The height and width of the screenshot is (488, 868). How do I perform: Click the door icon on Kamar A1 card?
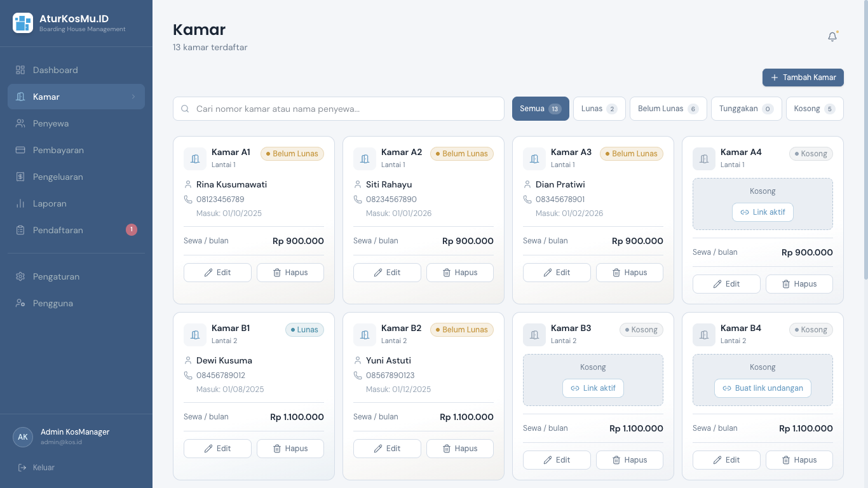click(195, 159)
